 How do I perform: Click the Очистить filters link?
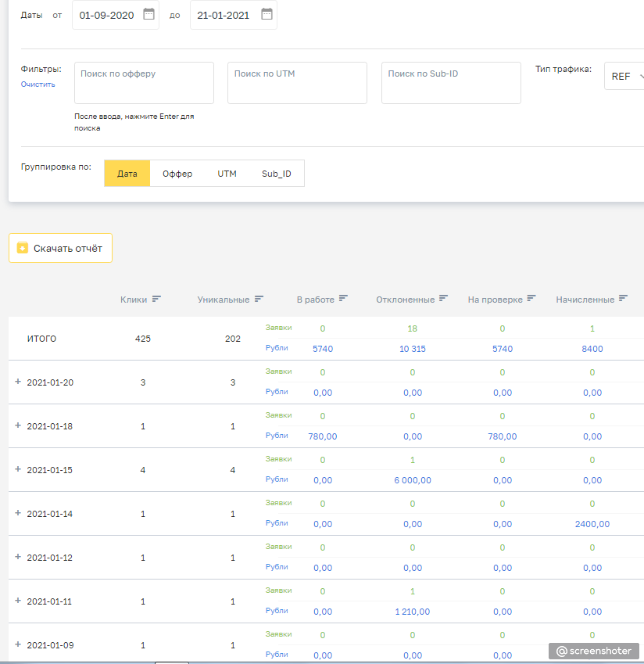38,84
